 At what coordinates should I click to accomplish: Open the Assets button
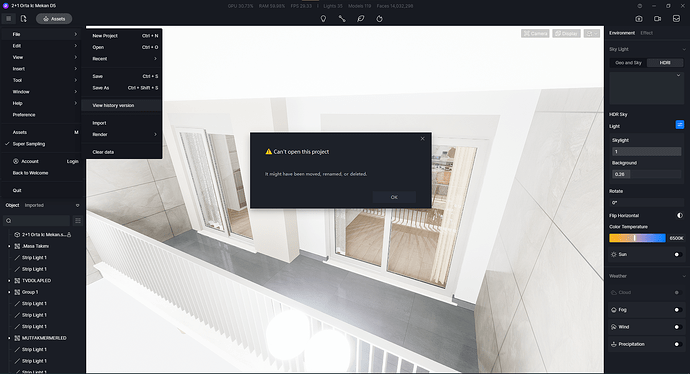(54, 18)
